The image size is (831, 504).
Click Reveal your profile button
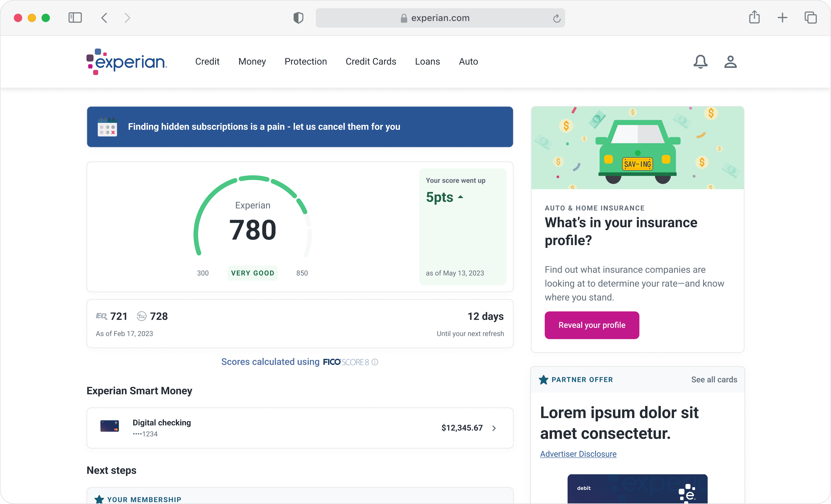coord(592,325)
